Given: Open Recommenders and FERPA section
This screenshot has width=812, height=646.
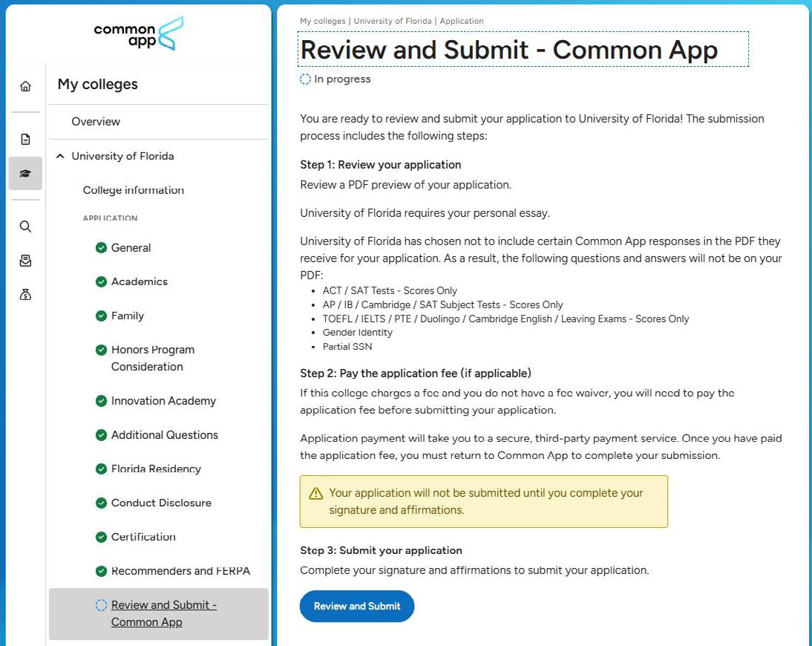Looking at the screenshot, I should 180,572.
